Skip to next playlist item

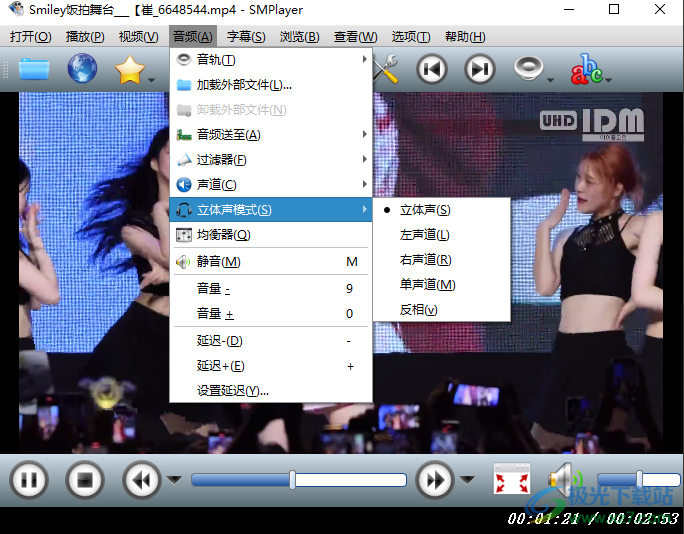point(481,69)
